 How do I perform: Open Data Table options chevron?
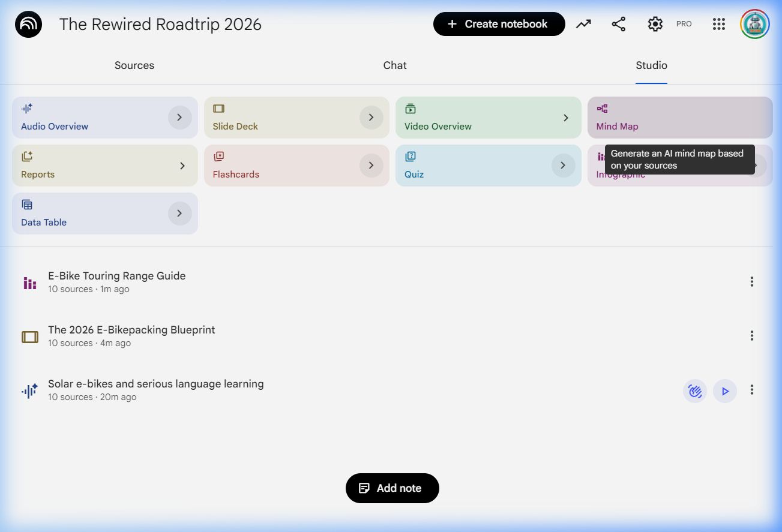click(179, 214)
